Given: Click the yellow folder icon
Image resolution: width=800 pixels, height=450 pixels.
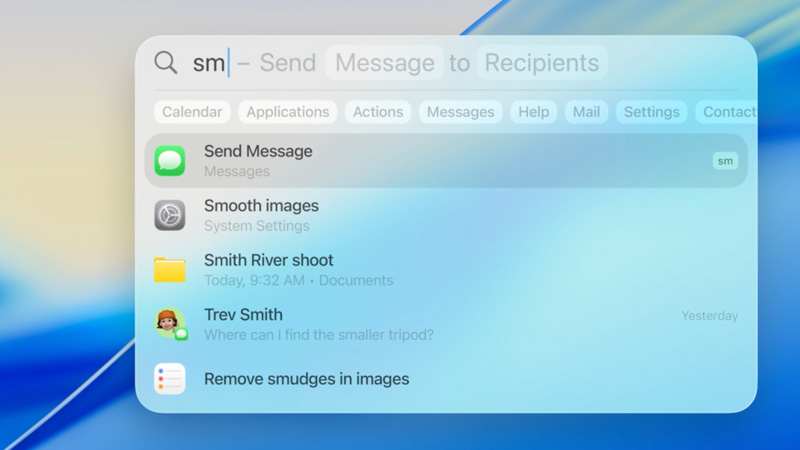Looking at the screenshot, I should click(170, 270).
